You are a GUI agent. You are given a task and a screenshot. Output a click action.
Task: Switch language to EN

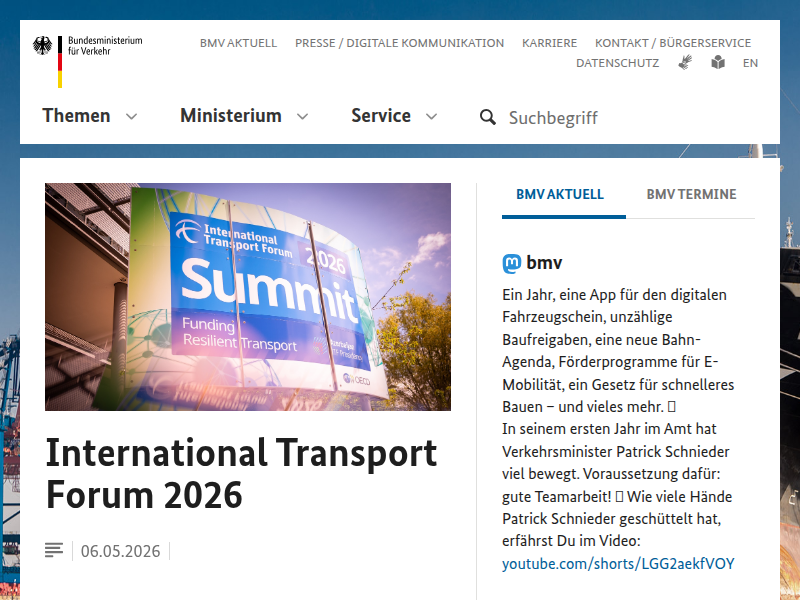(x=751, y=63)
